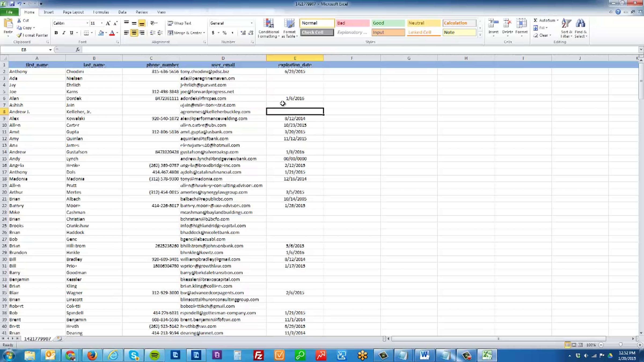
Task: Open the Find & Select binoculars icon
Action: [x=580, y=24]
